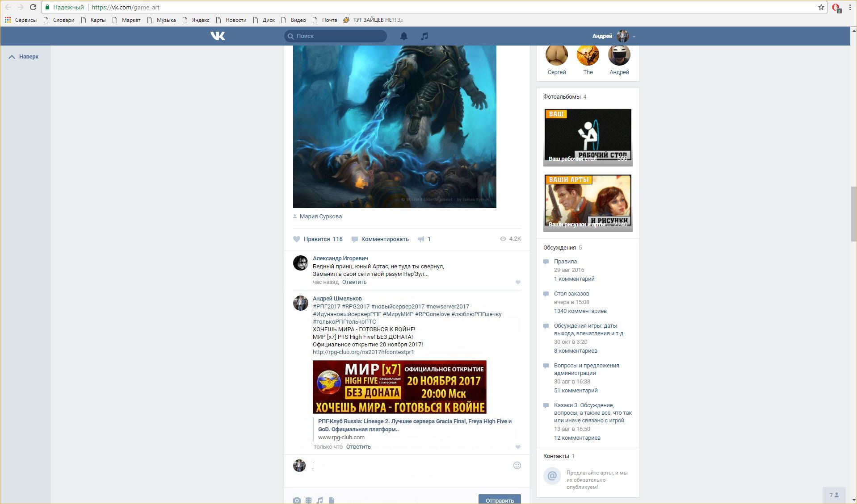This screenshot has height=504, width=857.
Task: Open the Ваш рабочий стол album
Action: pos(588,137)
